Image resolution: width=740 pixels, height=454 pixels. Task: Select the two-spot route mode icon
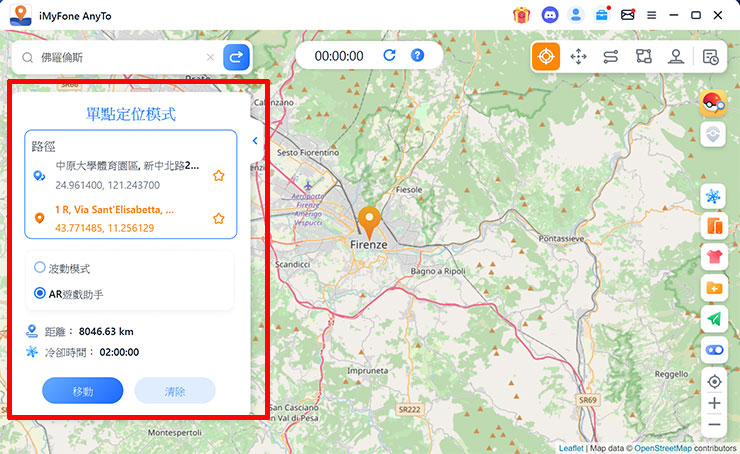point(611,57)
